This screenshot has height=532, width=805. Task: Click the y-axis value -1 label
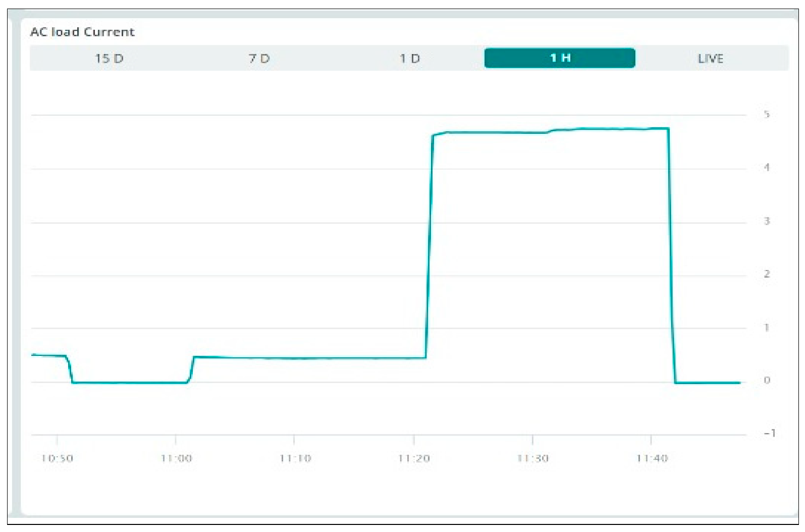click(769, 434)
